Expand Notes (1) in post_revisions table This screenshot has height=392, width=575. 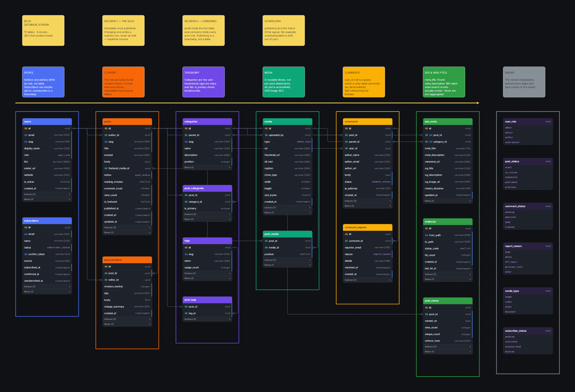[127, 324]
